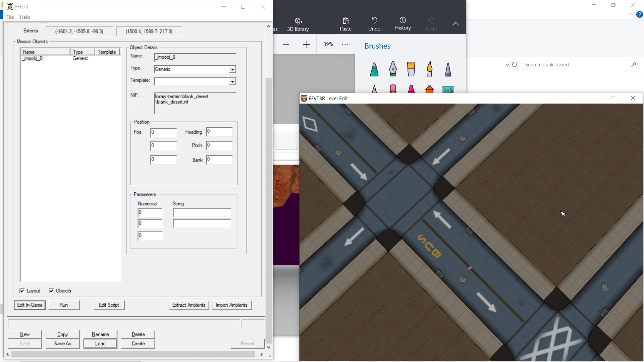Open the History panel
Image resolution: width=644 pixels, height=362 pixels.
pyautogui.click(x=403, y=24)
